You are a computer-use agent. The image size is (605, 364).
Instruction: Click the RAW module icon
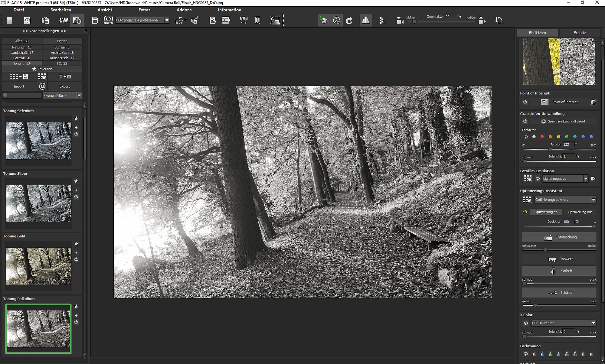(x=63, y=20)
